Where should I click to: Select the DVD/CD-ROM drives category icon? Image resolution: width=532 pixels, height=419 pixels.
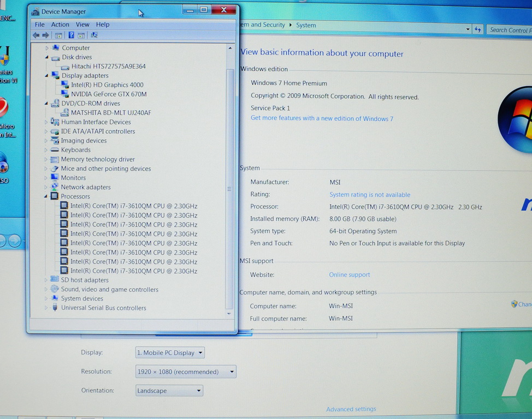point(55,104)
